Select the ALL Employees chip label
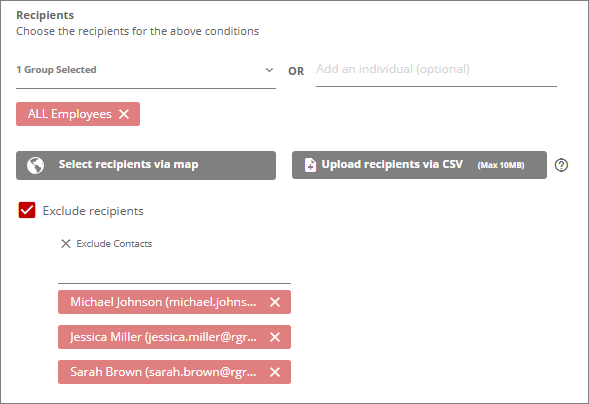589x404 pixels. point(69,114)
